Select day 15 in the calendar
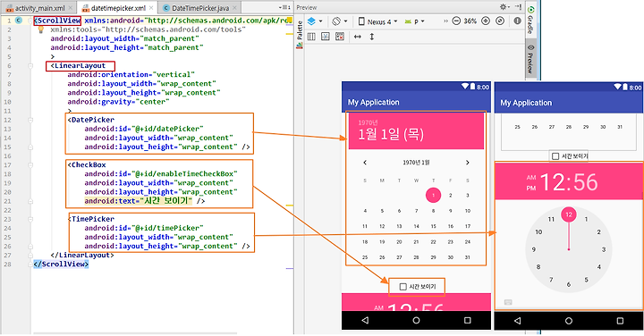644x336 pixels. (x=433, y=226)
